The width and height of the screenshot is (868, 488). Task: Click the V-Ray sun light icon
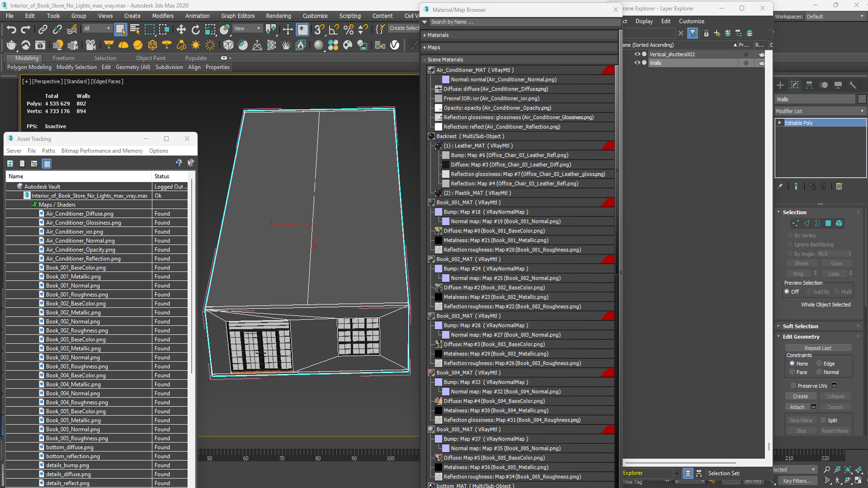tap(196, 45)
